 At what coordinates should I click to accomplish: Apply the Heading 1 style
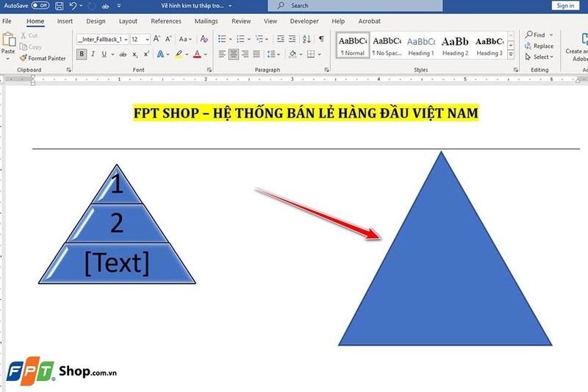point(420,46)
